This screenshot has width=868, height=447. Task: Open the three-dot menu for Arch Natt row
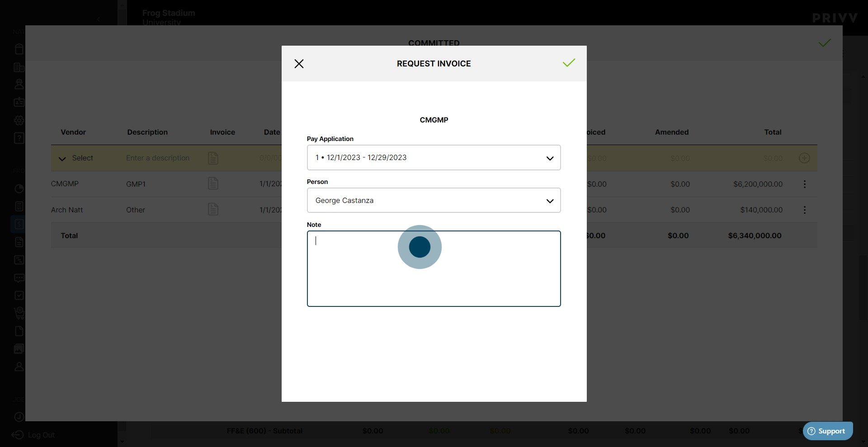[x=804, y=210]
